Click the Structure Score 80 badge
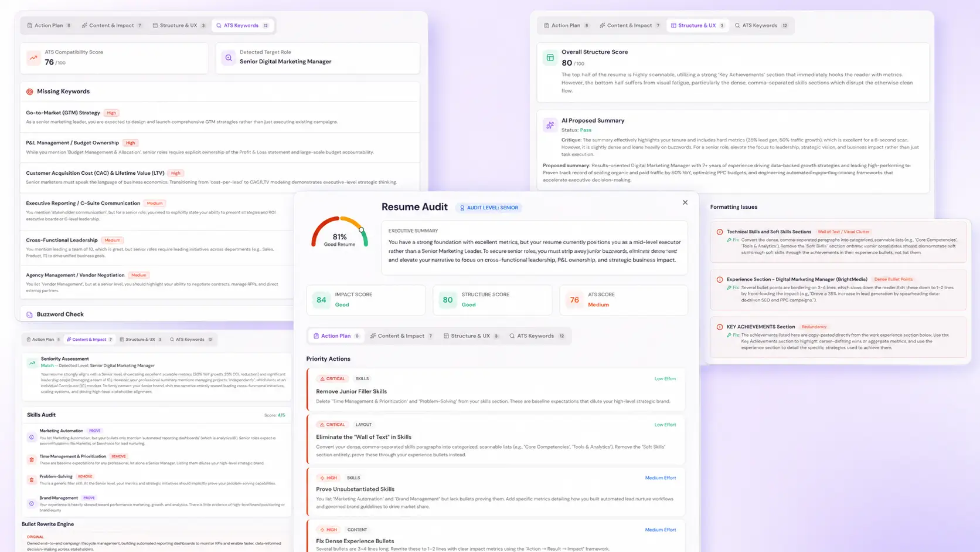The image size is (980, 552). pyautogui.click(x=448, y=300)
